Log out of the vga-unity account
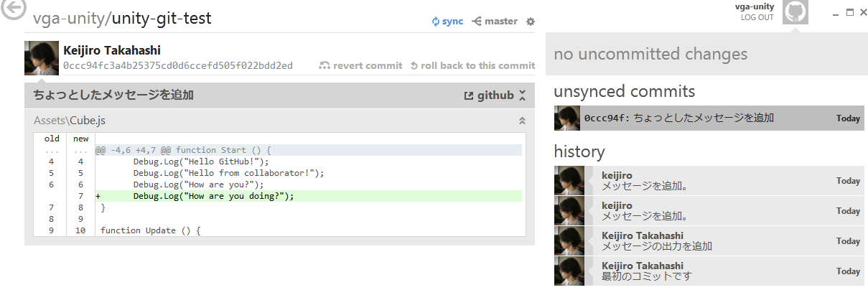 [x=757, y=17]
